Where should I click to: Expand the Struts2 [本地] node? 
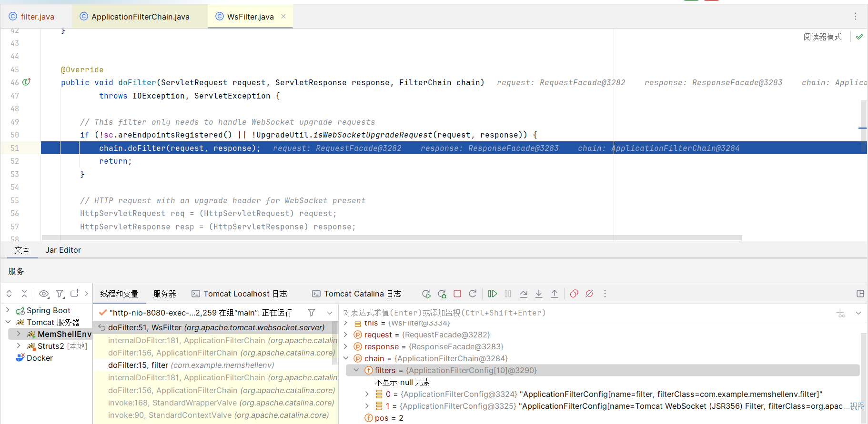point(19,345)
